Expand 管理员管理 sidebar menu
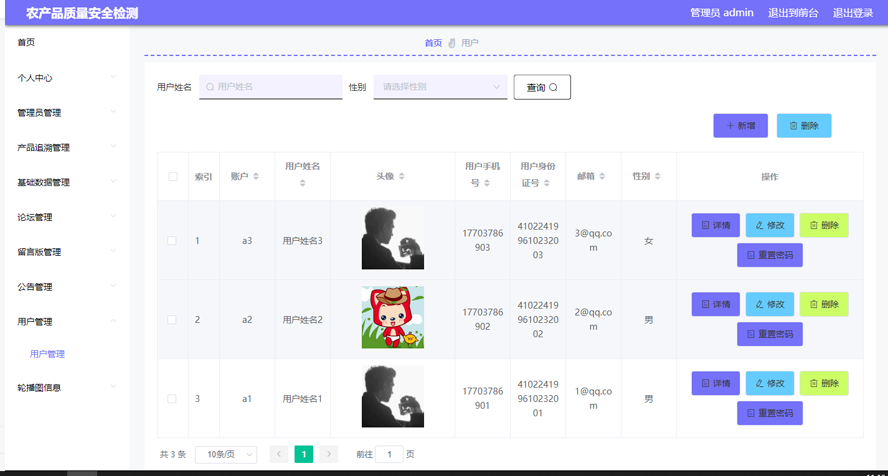 tap(67, 113)
